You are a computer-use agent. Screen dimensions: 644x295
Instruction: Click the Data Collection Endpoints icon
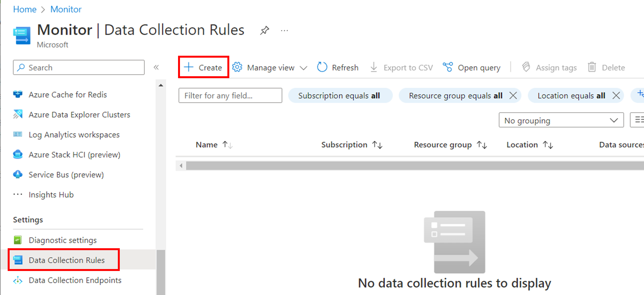(x=17, y=280)
